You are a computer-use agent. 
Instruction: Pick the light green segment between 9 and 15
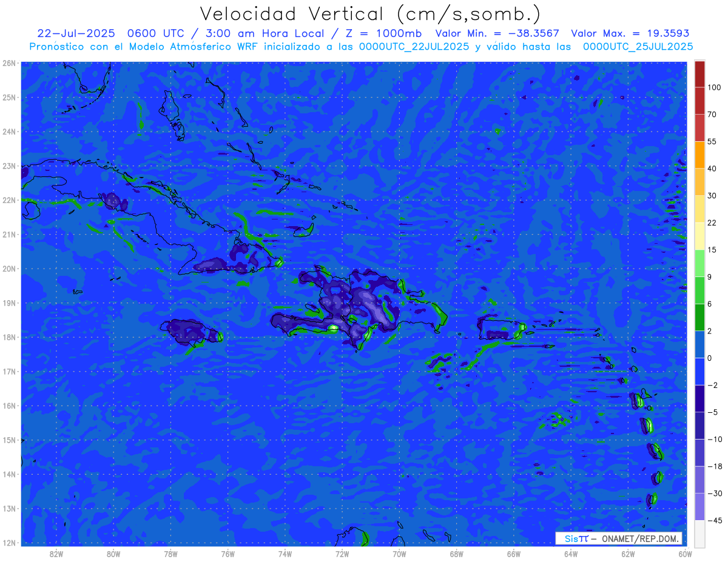(699, 263)
